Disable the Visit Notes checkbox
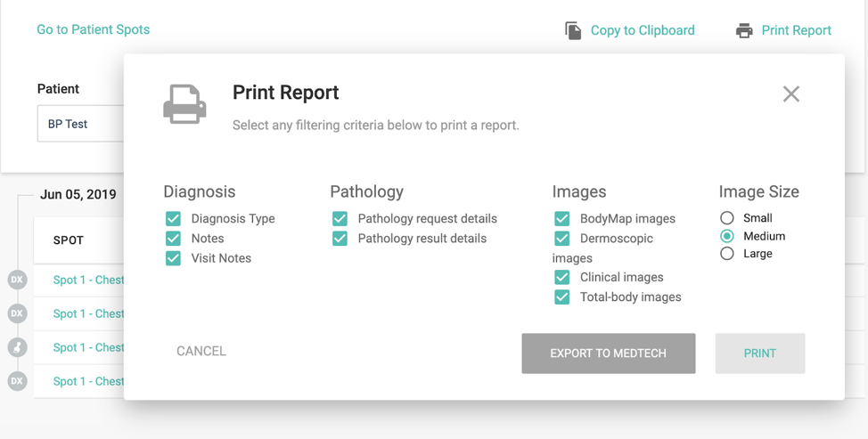 173,258
